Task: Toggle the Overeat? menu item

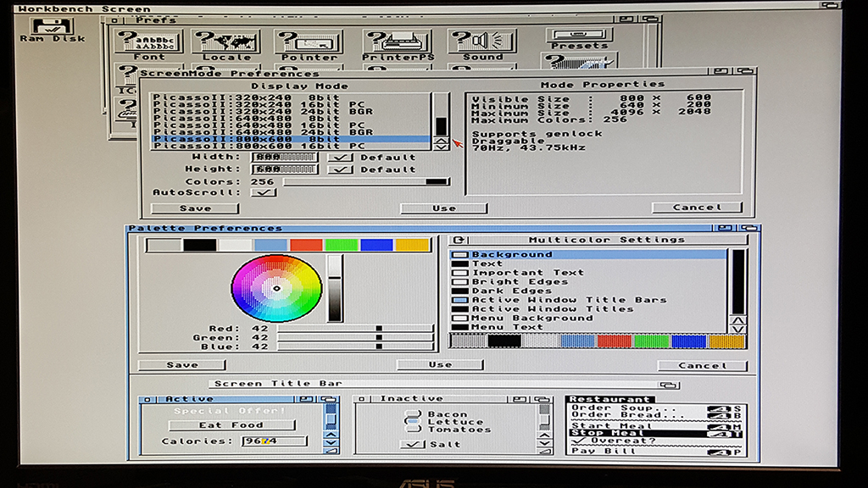Action: tap(656, 441)
